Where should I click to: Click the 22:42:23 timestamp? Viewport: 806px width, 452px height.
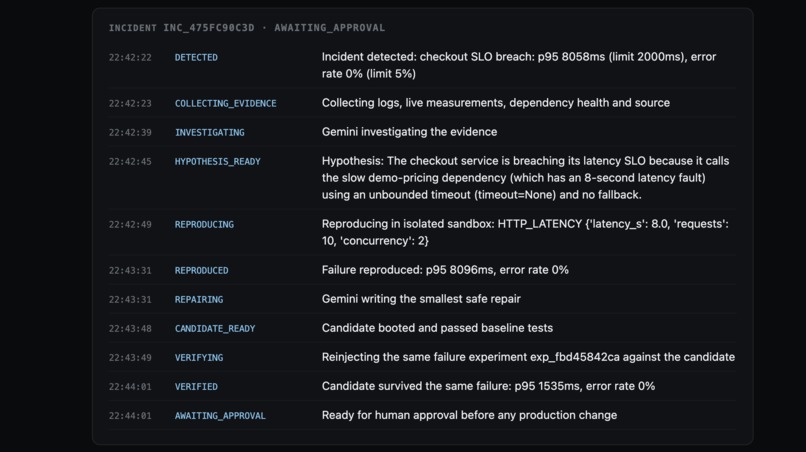coord(130,103)
